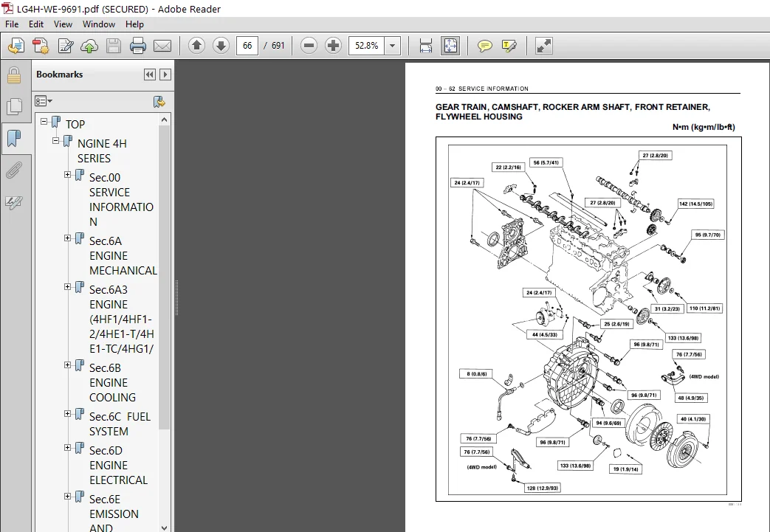Click the 142 (14.5/105) torque label
770x532 pixels.
click(696, 204)
